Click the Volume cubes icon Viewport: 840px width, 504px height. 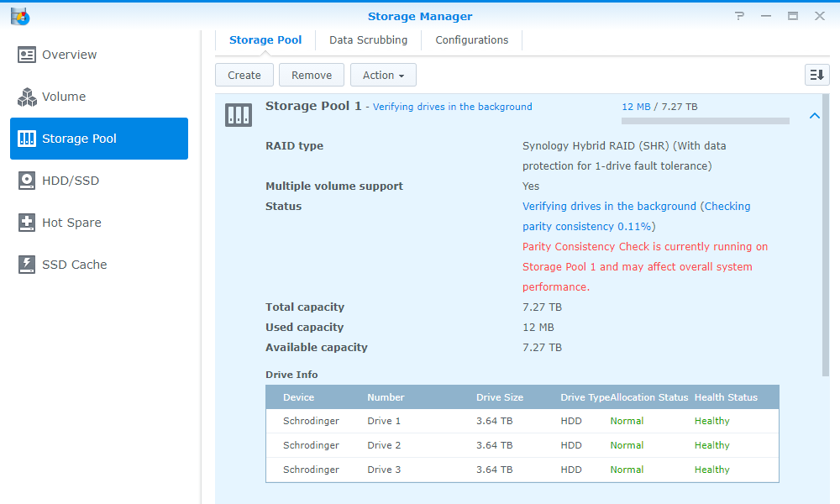[27, 97]
